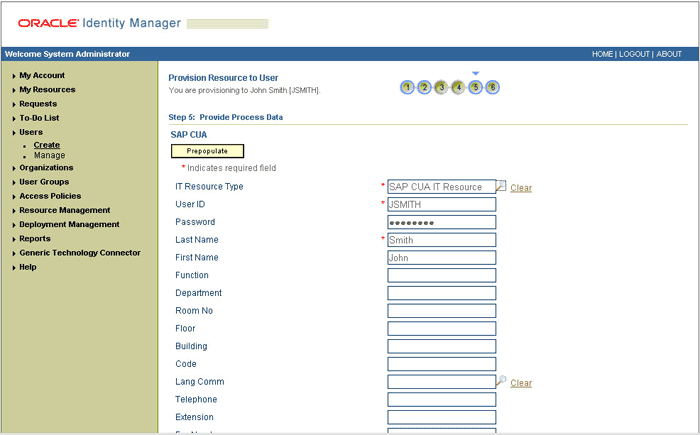Click the 'SAP CUA' form heading
Image resolution: width=700 pixels, height=435 pixels.
point(188,134)
